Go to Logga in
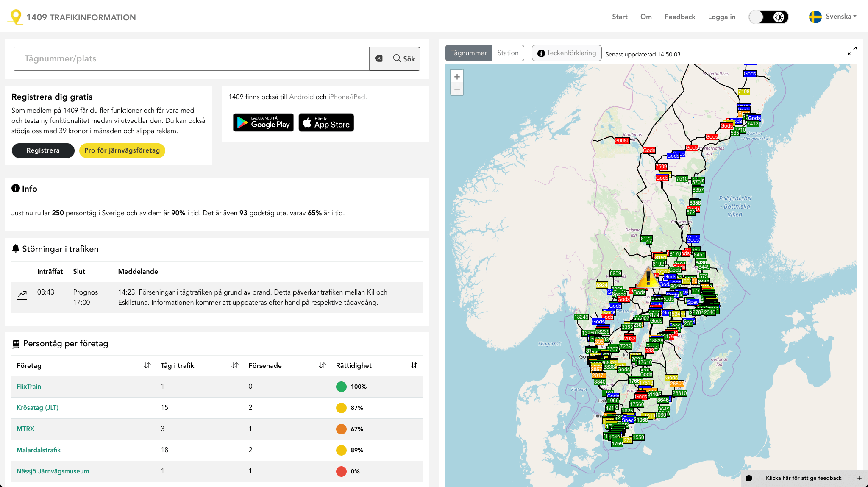Screen dimensions: 868x487 tap(721, 17)
